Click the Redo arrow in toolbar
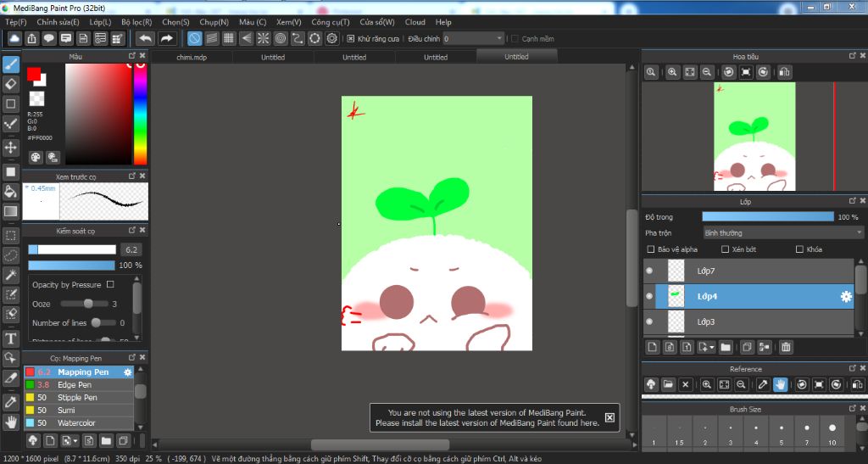This screenshot has height=464, width=868. pos(166,38)
